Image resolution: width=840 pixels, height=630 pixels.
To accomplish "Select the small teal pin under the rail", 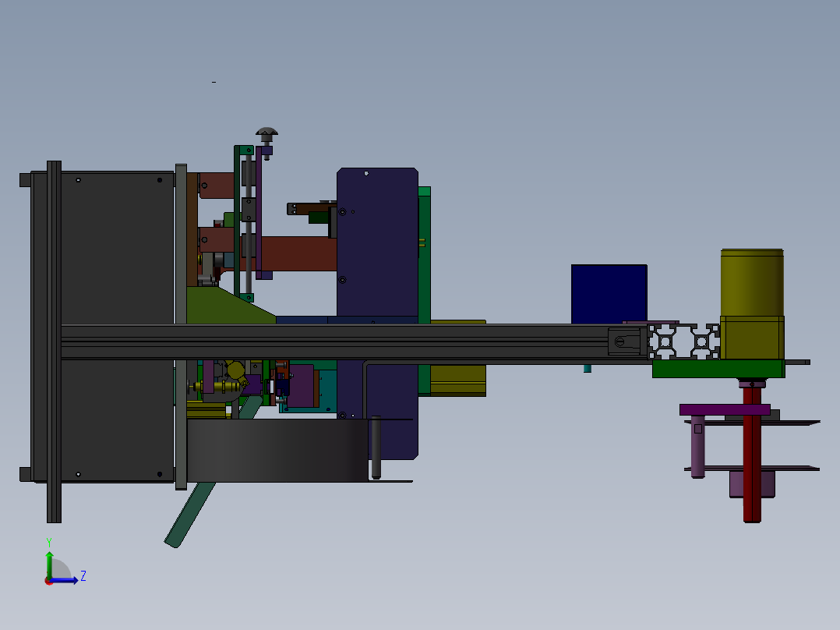I will coord(588,368).
